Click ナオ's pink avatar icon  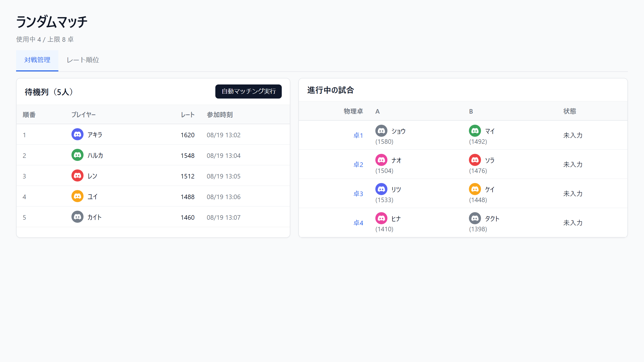[x=381, y=160]
